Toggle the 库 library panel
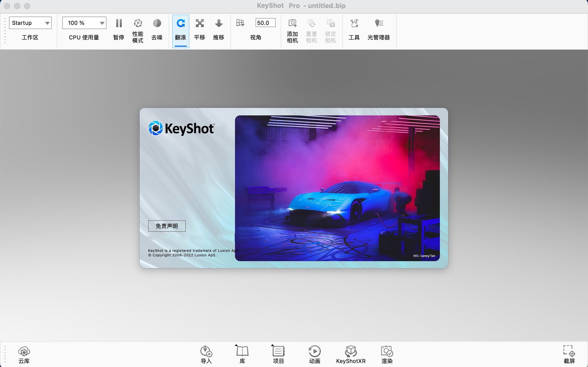The height and width of the screenshot is (367, 588). pos(242,355)
